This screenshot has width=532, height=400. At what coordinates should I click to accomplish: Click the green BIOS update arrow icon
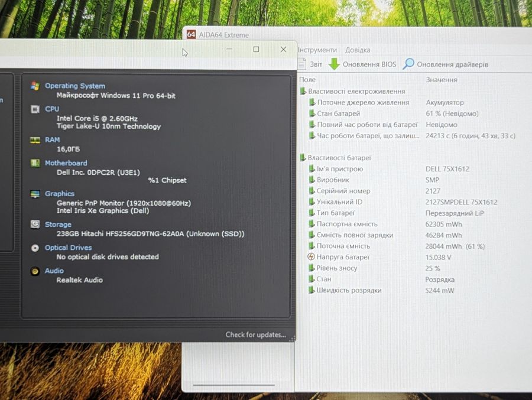[x=334, y=64]
